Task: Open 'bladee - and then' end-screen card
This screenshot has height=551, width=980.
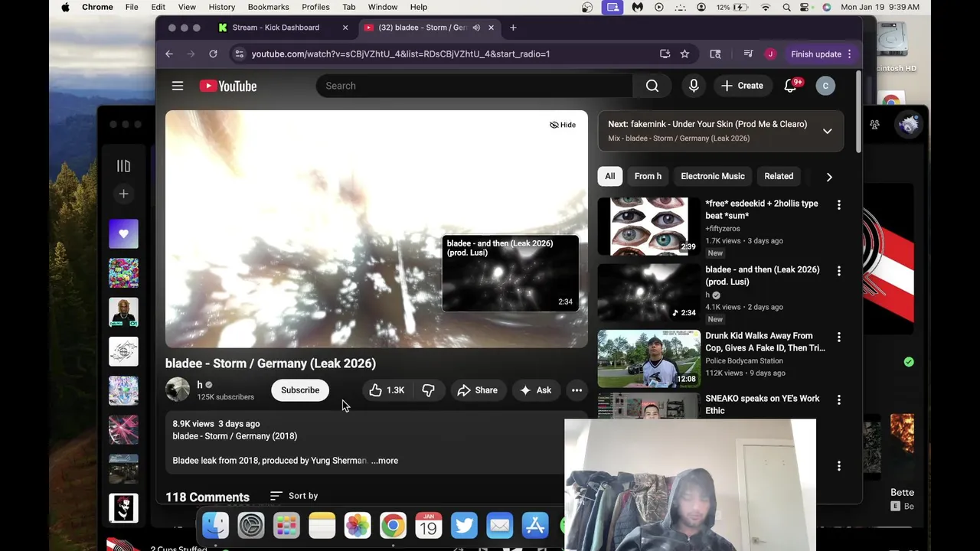Action: tap(510, 273)
